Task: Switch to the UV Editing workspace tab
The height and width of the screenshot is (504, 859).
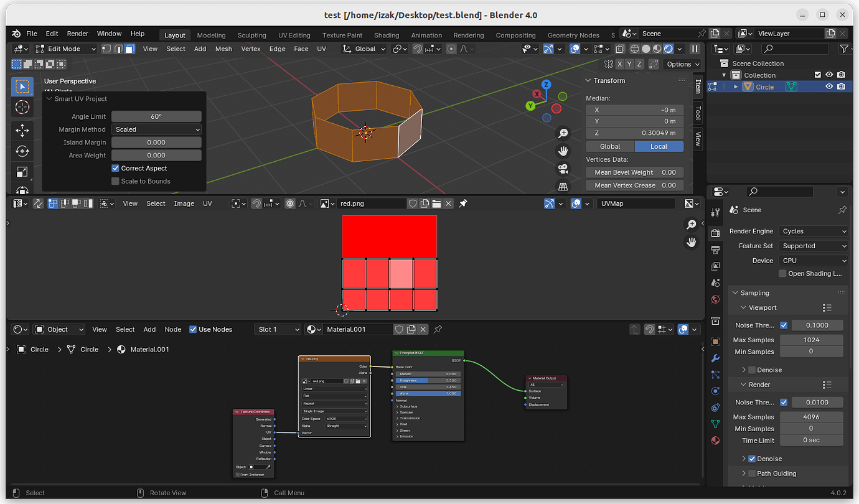Action: (x=294, y=35)
